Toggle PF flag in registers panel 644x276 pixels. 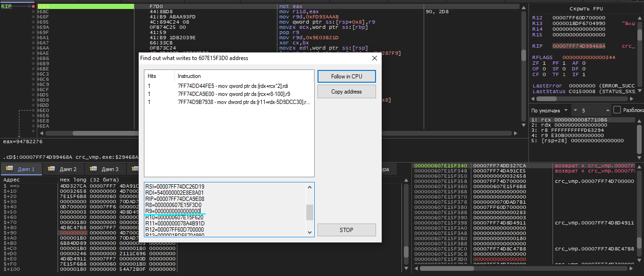559,63
